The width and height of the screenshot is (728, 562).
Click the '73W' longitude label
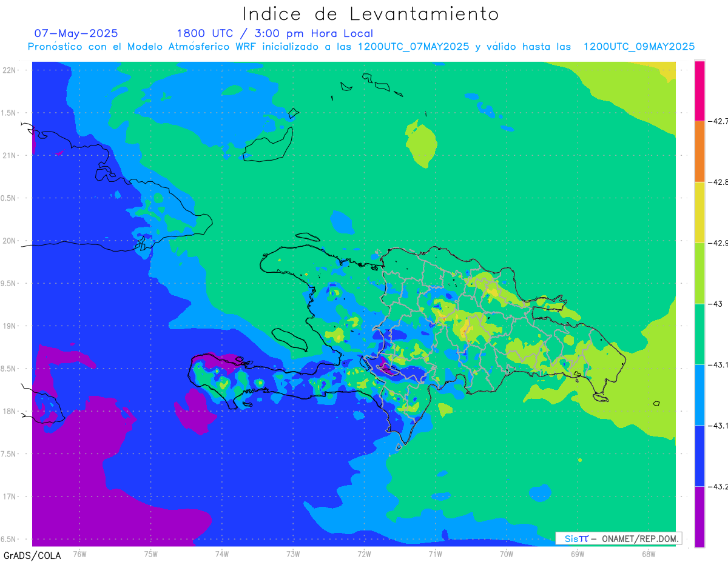pos(292,554)
